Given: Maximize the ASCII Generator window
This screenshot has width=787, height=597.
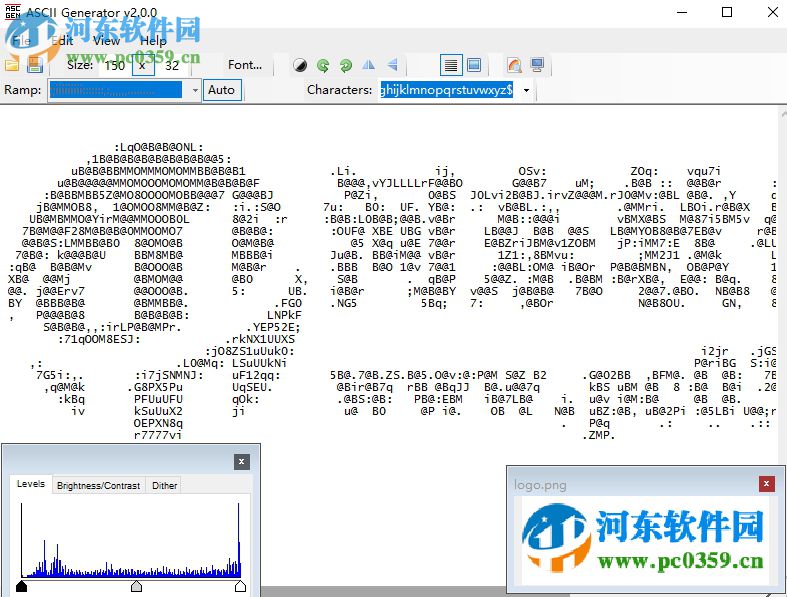Looking at the screenshot, I should coord(727,12).
